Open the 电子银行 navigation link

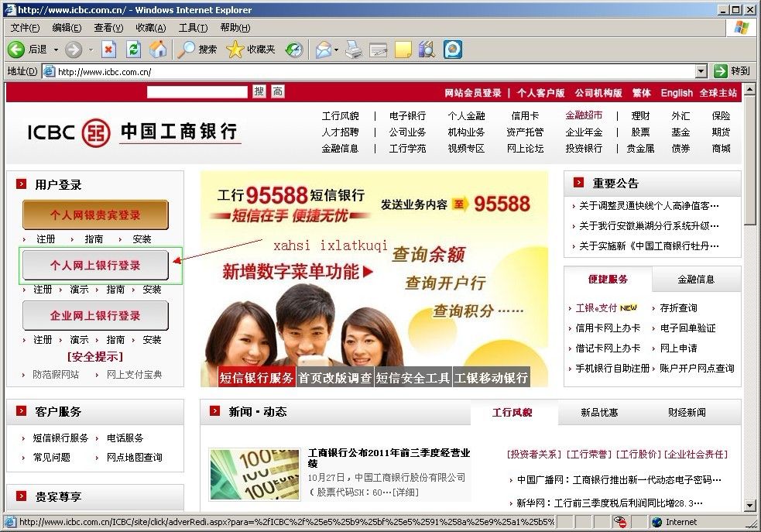pyautogui.click(x=407, y=115)
